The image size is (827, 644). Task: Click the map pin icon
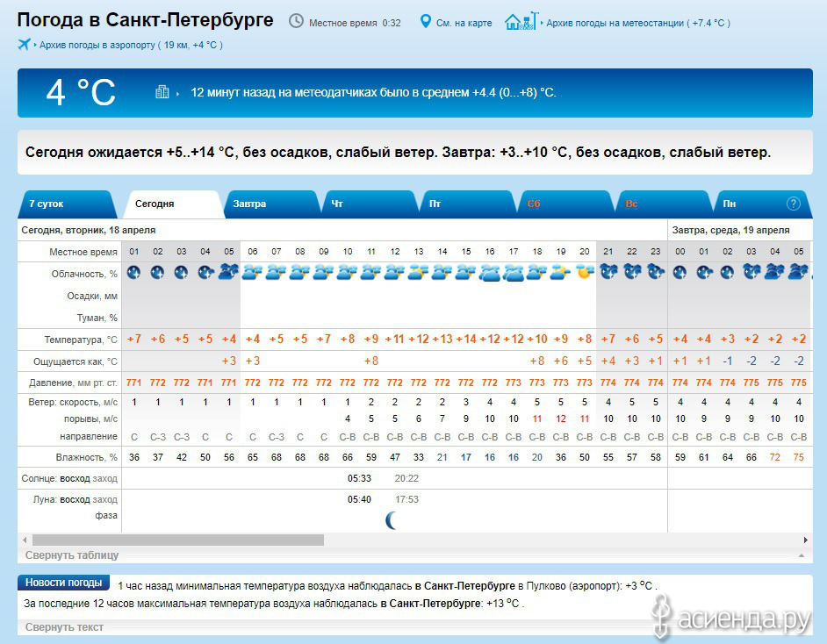[x=425, y=22]
